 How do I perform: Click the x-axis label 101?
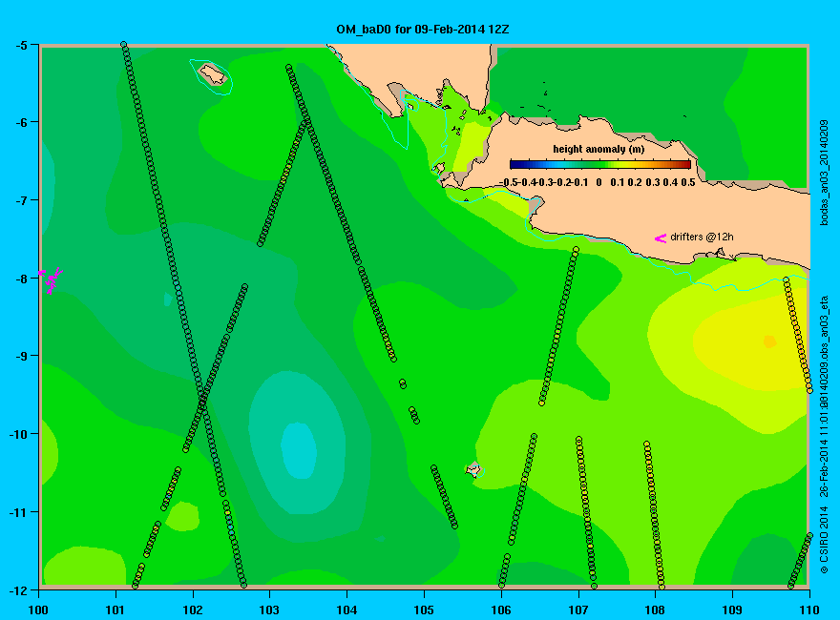tap(115, 610)
